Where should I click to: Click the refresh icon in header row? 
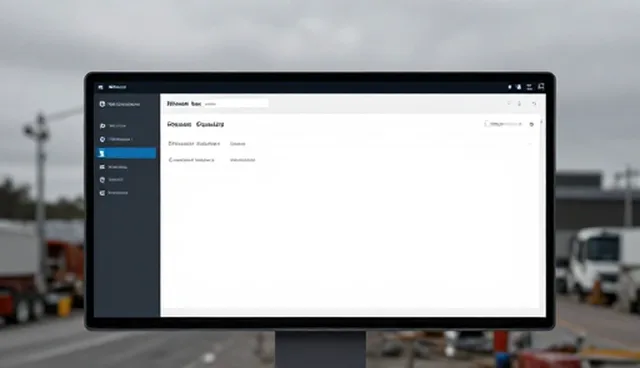(534, 104)
